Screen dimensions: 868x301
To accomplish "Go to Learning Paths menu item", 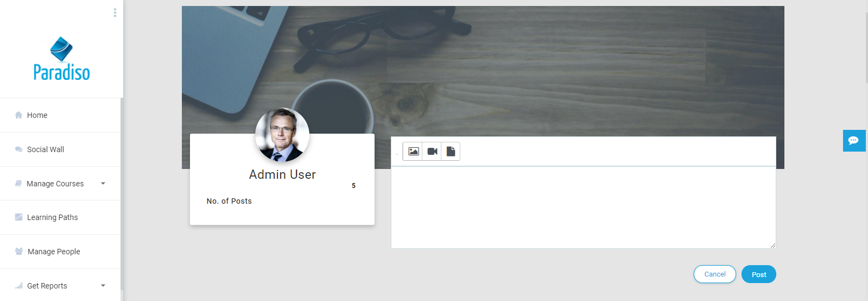I will (52, 217).
